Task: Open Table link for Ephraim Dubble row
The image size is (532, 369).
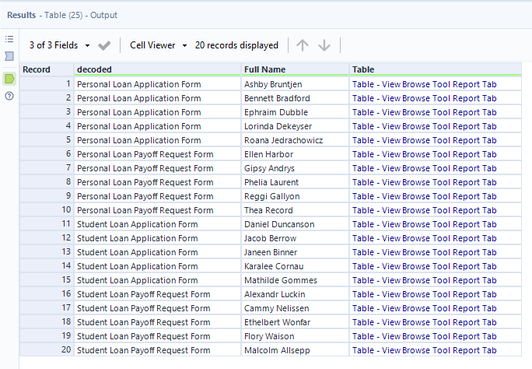Action: [424, 112]
